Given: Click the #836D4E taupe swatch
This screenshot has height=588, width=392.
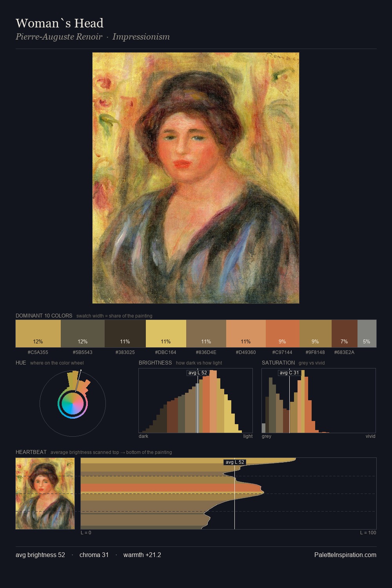Looking at the screenshot, I should tap(206, 334).
